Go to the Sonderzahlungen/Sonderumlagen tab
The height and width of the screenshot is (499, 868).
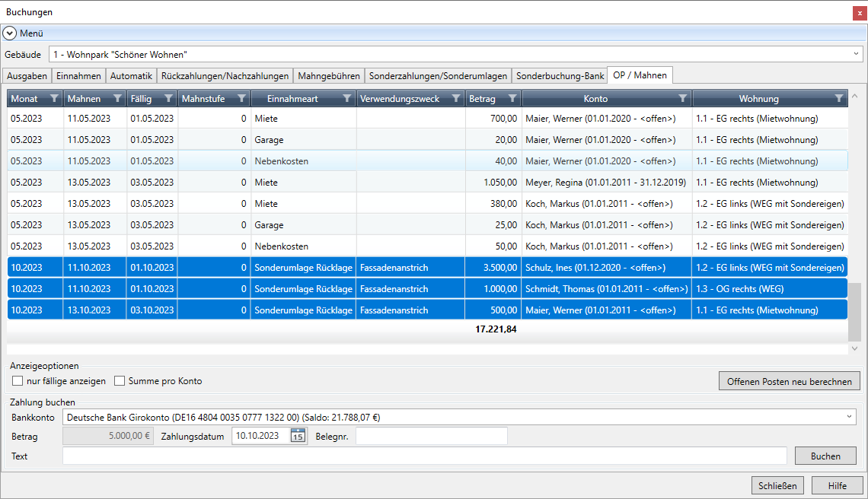click(438, 76)
